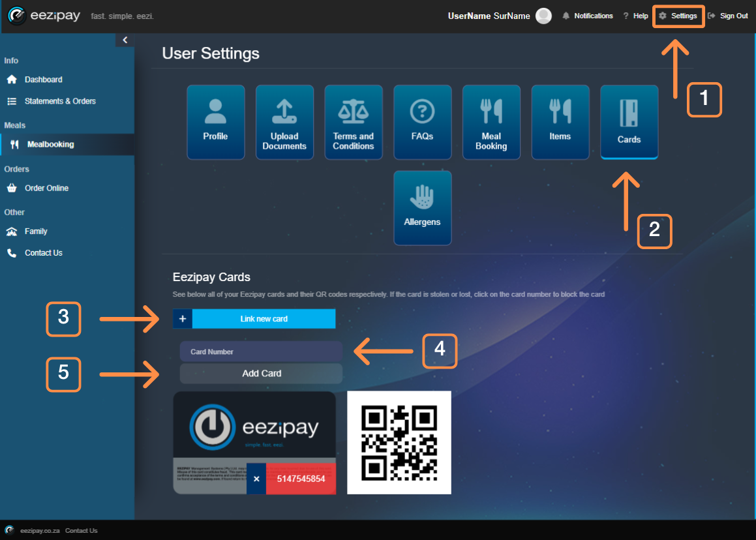Click the footer eezipay logo icon
The width and height of the screenshot is (756, 540).
(x=10, y=530)
